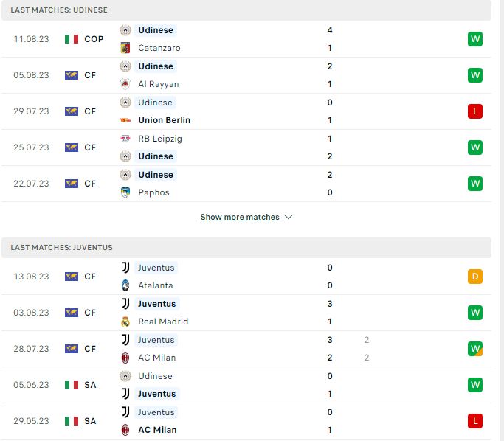Click the RB Leipzig team logo
504x441 pixels.
[x=125, y=139]
